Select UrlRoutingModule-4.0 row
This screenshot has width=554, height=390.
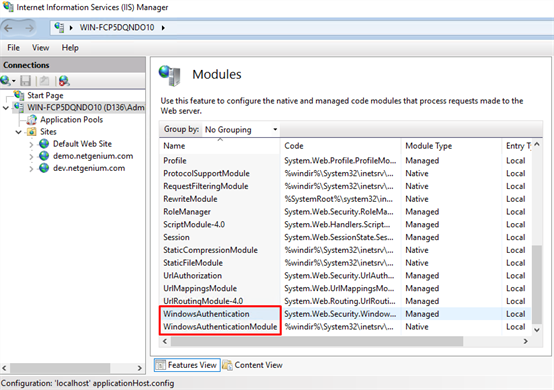tap(345, 301)
